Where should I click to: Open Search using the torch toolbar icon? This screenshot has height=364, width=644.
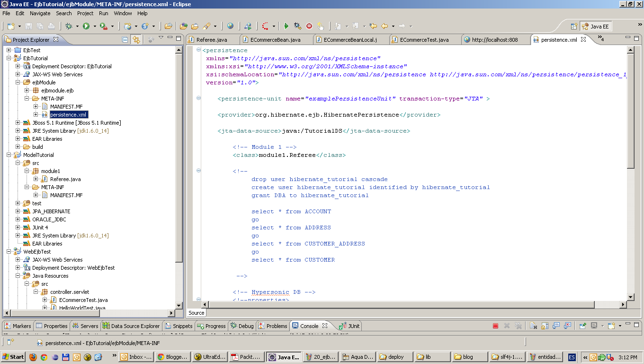[x=206, y=26]
